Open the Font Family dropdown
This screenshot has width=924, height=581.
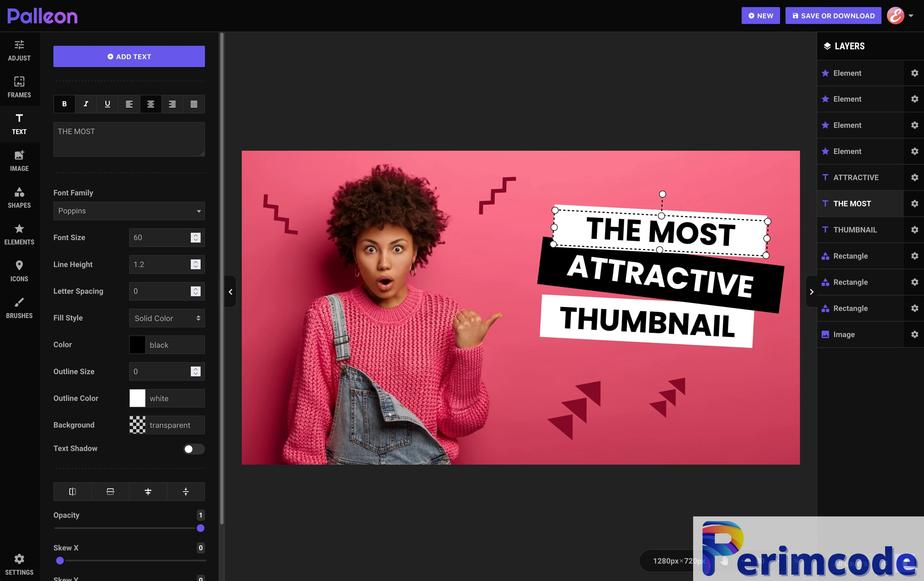(x=129, y=210)
